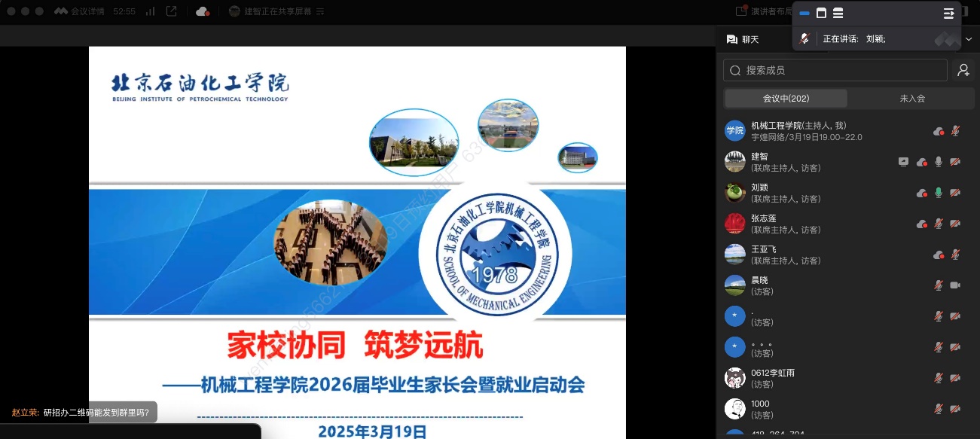Open the screen sharing options menu icon
980x439 pixels.
pos(320,12)
